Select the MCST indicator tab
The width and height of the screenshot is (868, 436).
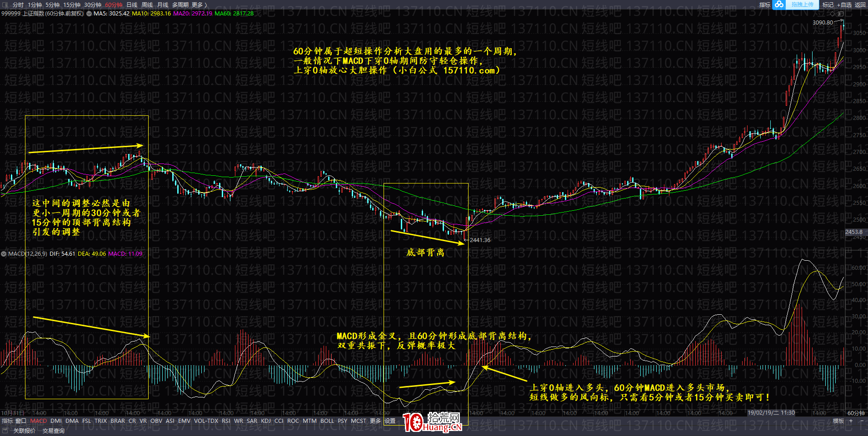point(359,421)
